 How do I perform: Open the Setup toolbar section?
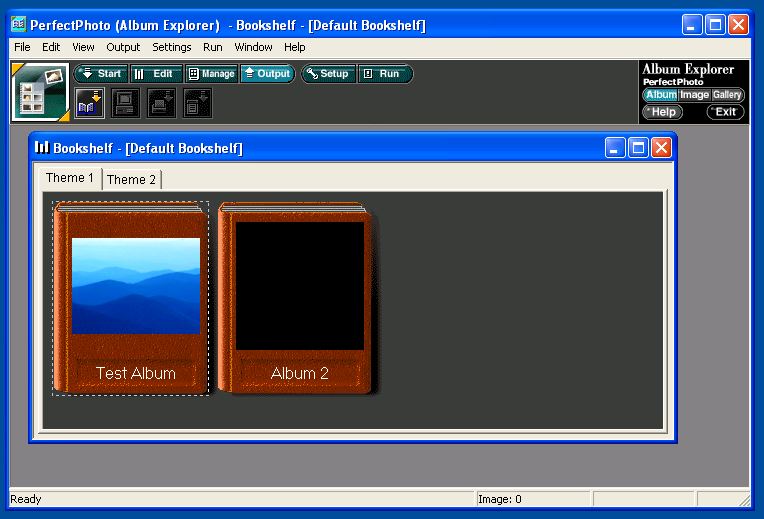(328, 74)
